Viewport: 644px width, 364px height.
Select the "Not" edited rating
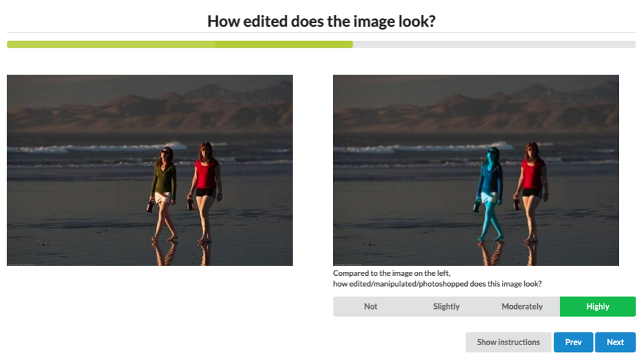pyautogui.click(x=371, y=307)
